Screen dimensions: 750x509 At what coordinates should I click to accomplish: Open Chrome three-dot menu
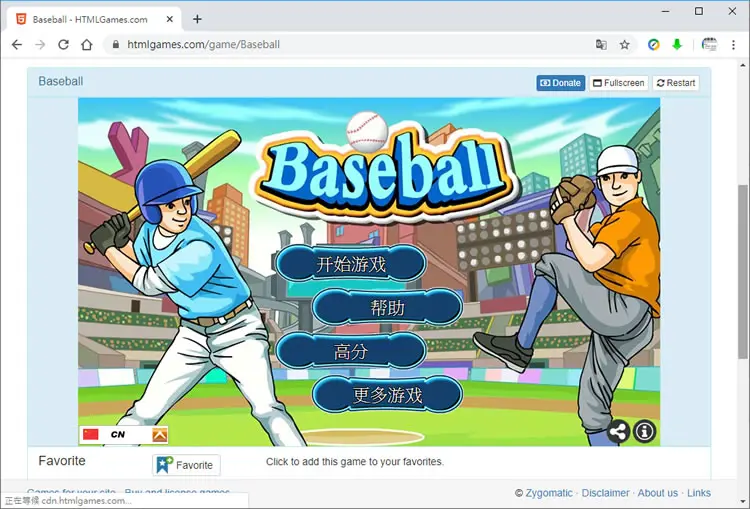[733, 44]
